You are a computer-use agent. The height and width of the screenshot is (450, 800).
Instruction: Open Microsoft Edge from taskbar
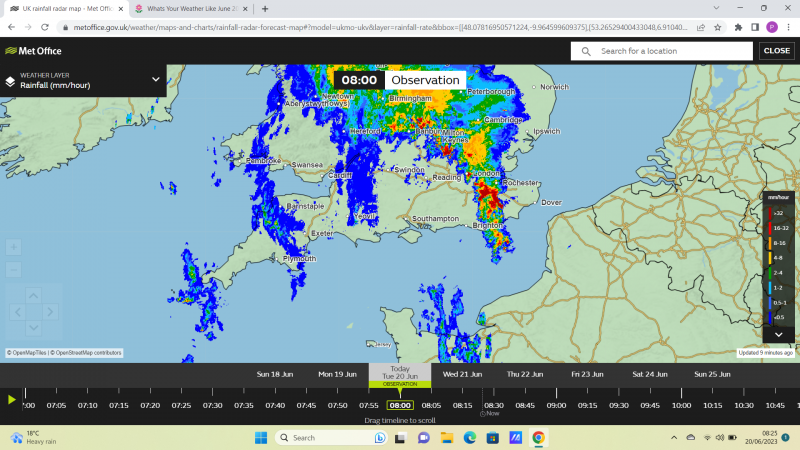coord(470,438)
